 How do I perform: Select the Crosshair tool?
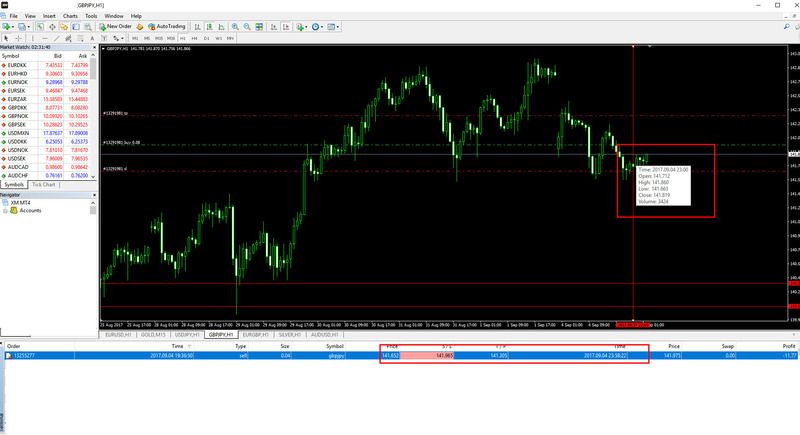[18, 38]
